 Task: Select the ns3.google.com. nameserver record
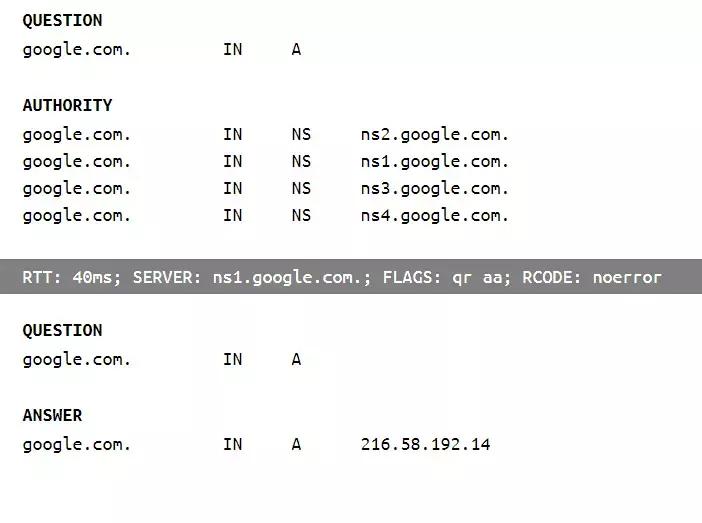(435, 188)
